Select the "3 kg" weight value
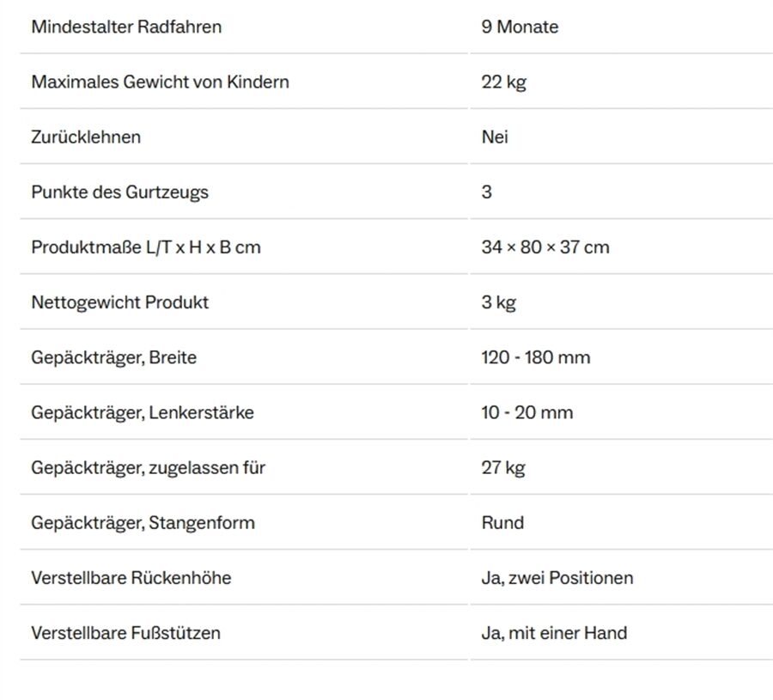This screenshot has width=773, height=700. coord(498,302)
